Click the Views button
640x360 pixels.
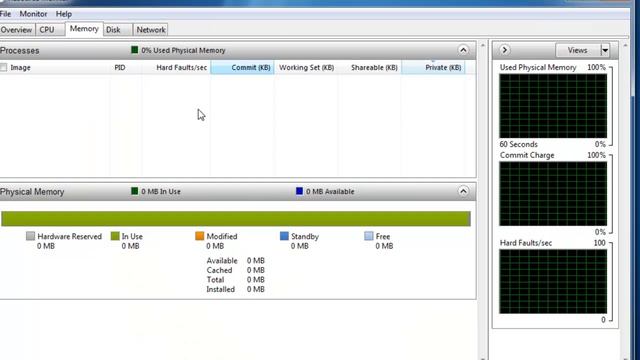click(578, 50)
